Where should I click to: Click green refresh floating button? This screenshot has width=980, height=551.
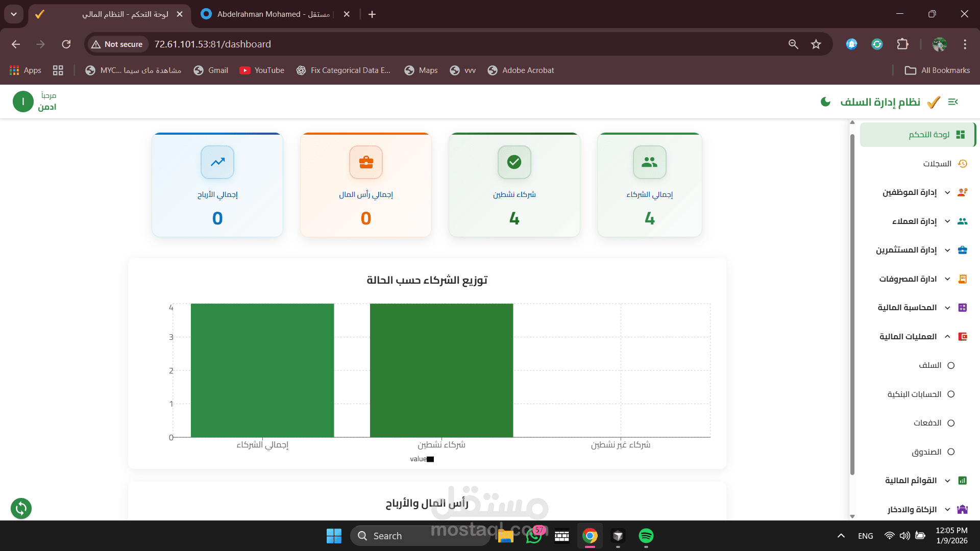(21, 508)
